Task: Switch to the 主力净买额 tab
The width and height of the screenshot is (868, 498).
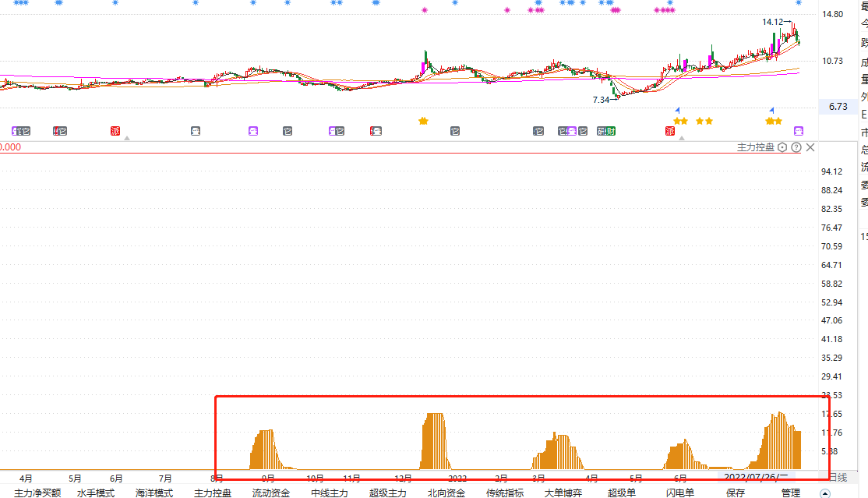Action: [37, 493]
